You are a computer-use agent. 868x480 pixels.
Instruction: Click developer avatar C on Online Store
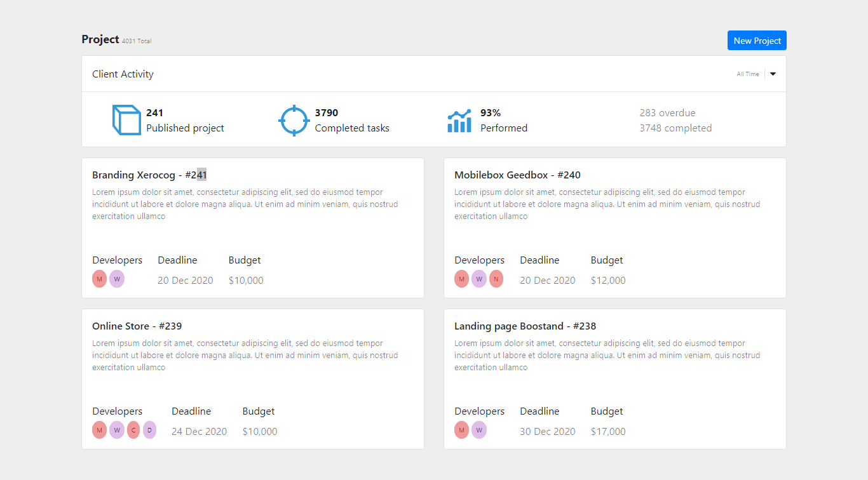133,430
